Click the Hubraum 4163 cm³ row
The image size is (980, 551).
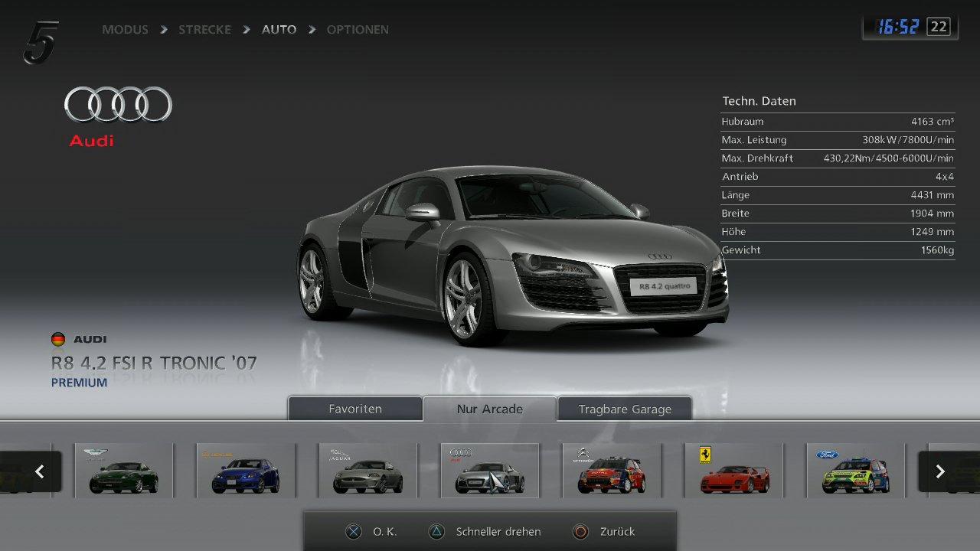(838, 122)
